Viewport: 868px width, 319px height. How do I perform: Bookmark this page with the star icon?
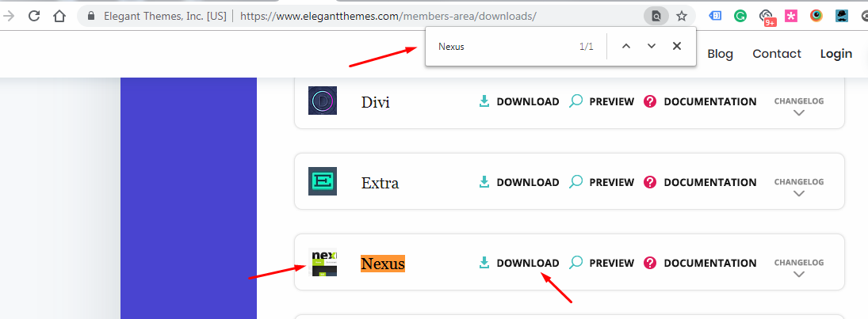(682, 16)
